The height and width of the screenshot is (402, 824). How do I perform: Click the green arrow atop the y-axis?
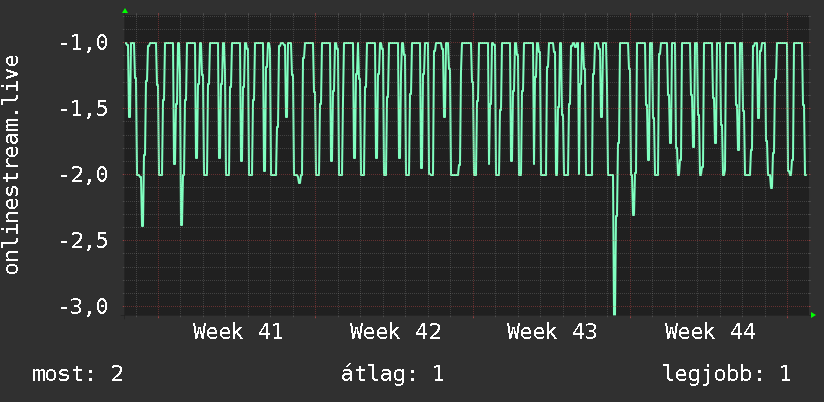(x=125, y=11)
